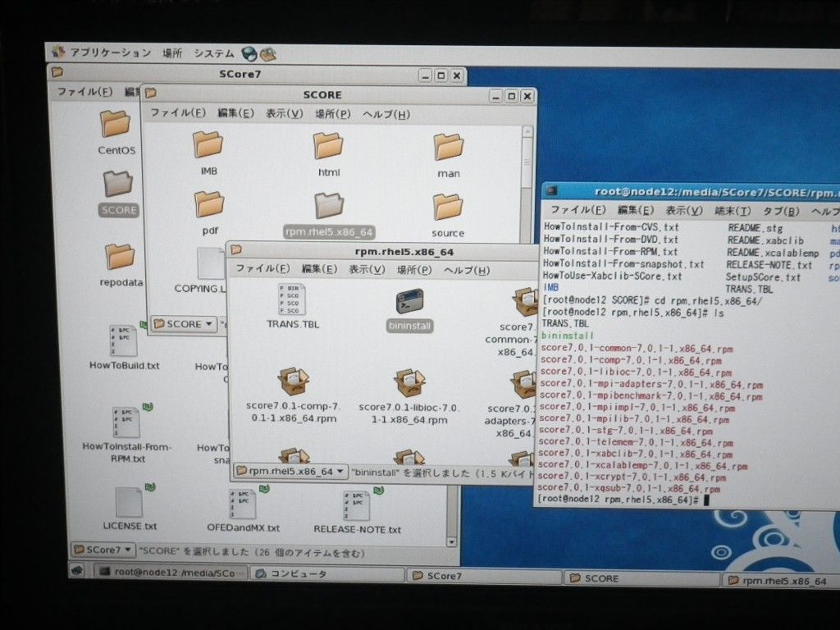Open 場所(P) menu in rpm.rhel5.x86_64 window

tap(414, 269)
